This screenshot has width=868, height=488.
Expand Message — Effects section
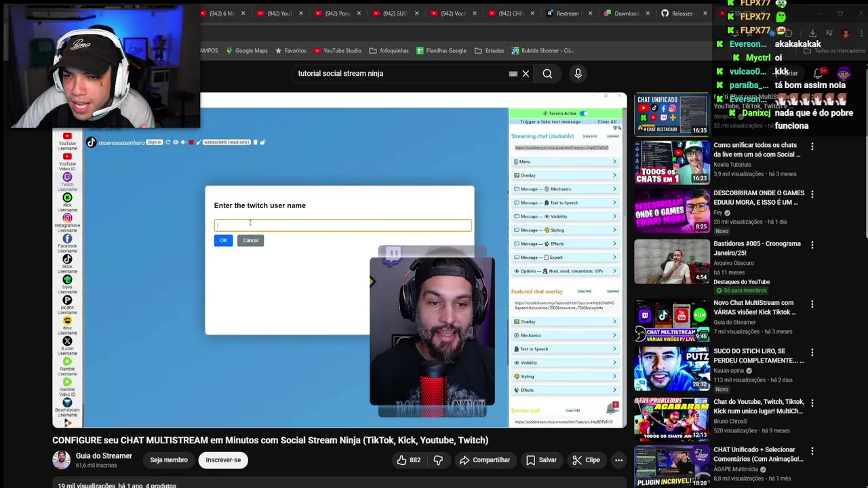tap(565, 243)
